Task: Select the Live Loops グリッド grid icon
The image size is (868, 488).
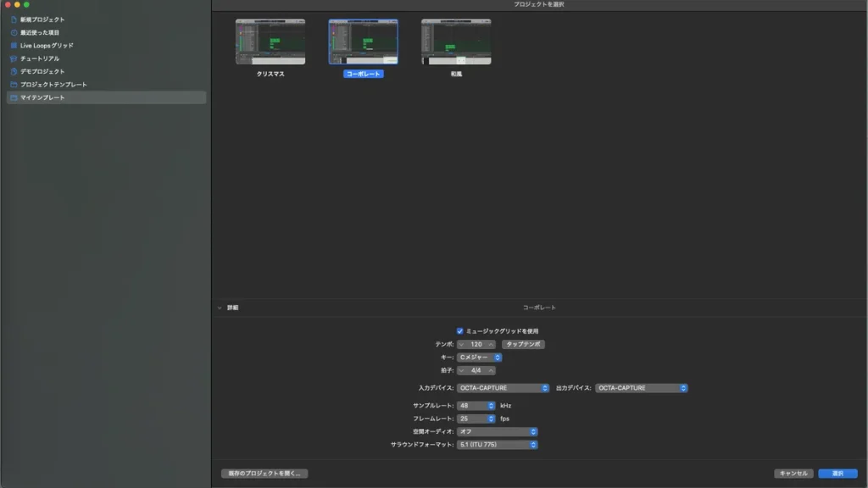Action: click(x=14, y=46)
